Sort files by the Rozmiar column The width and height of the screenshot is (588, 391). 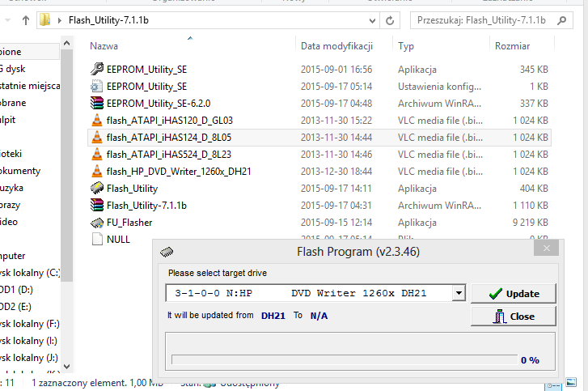(x=512, y=46)
